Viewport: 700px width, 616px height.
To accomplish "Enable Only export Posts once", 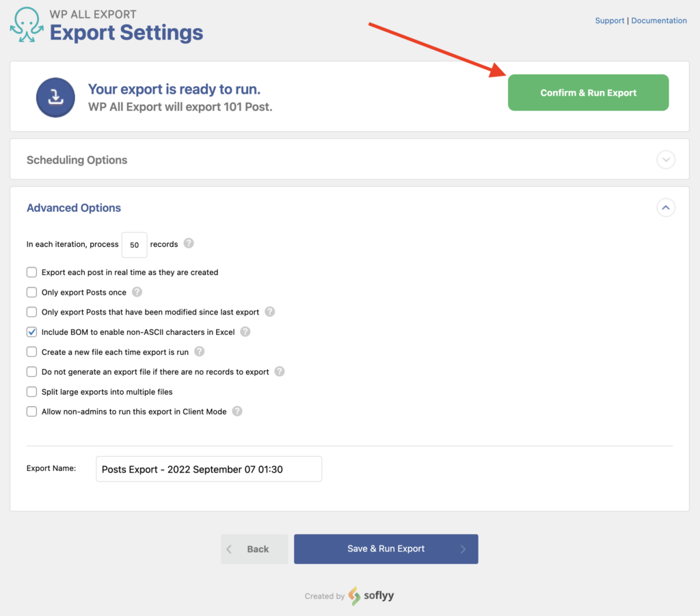I will [x=31, y=291].
